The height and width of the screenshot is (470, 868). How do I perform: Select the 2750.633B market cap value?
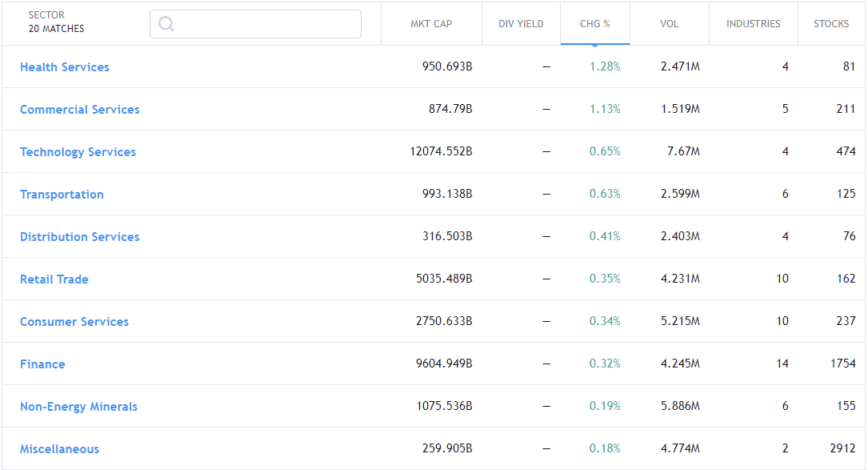pos(444,321)
